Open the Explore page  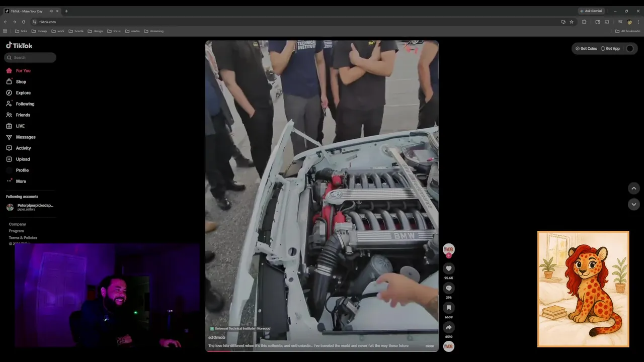click(x=19, y=93)
